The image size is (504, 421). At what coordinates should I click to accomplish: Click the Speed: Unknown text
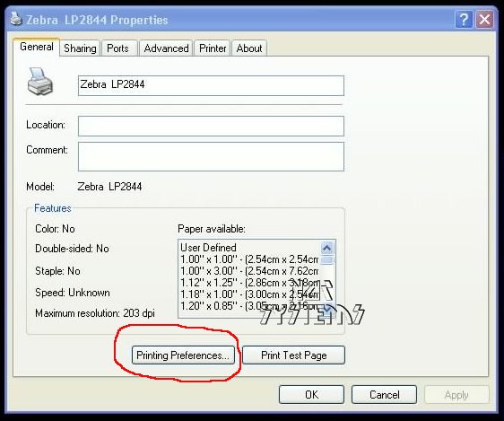pos(73,293)
